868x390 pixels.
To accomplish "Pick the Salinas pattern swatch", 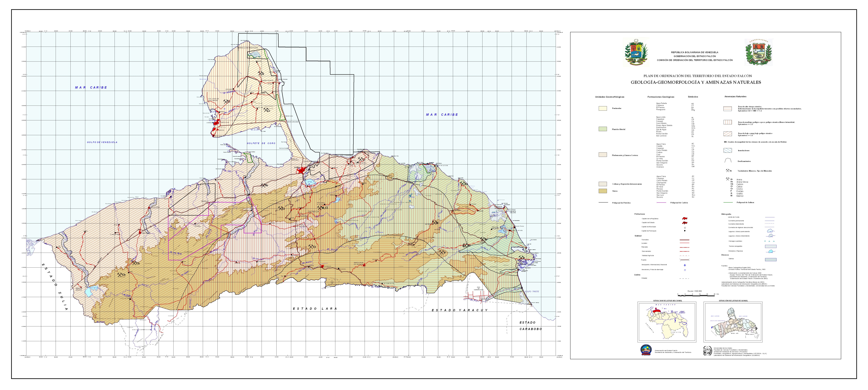I will coord(771,260).
